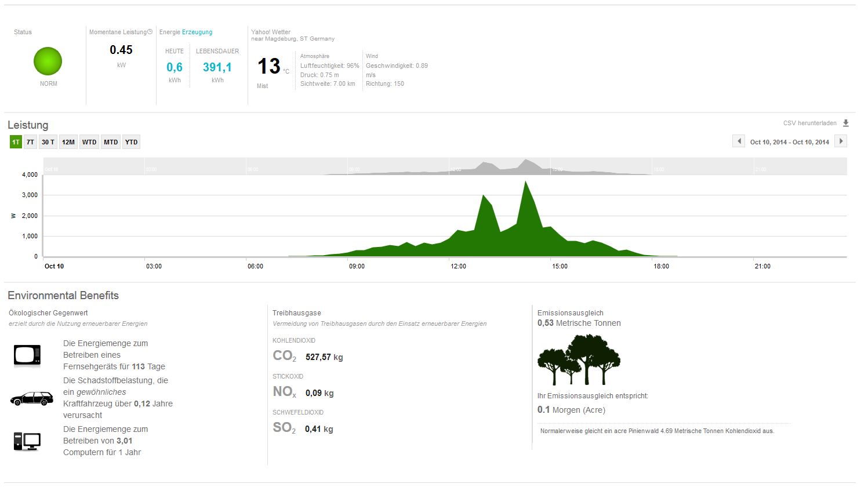Click the 0.1 Morgen (Acre) text
868x487 pixels.
tap(571, 410)
